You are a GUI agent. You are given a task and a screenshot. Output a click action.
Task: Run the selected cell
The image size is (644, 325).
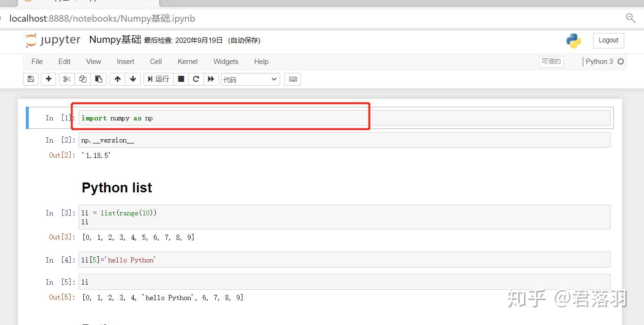click(158, 79)
